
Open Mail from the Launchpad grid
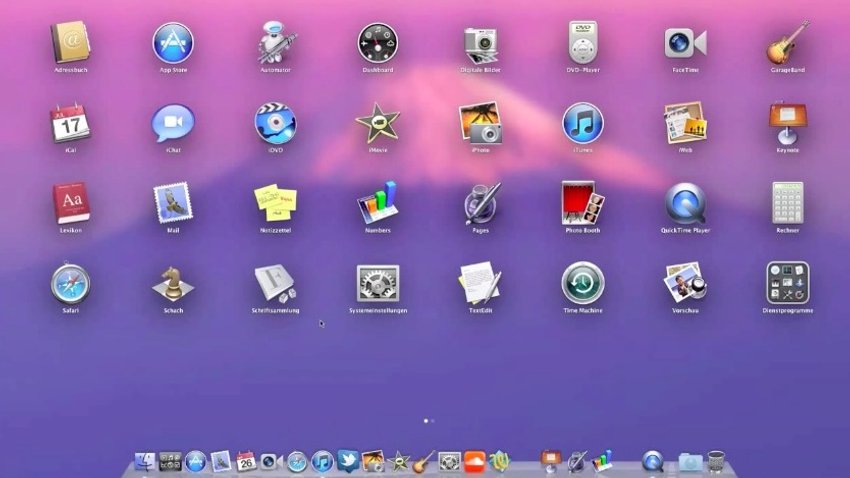pyautogui.click(x=173, y=203)
